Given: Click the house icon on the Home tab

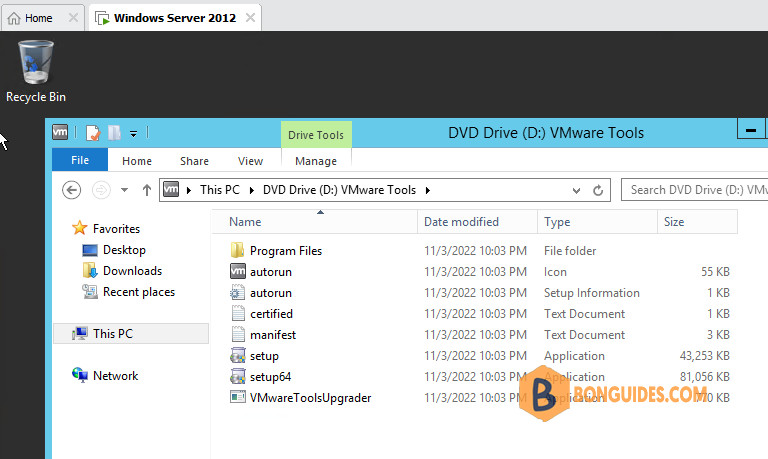Looking at the screenshot, I should tap(14, 18).
